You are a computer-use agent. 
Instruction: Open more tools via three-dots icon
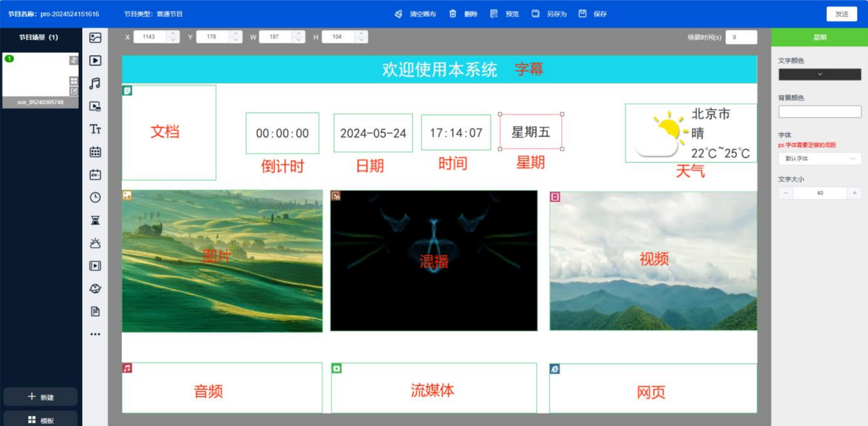point(95,334)
